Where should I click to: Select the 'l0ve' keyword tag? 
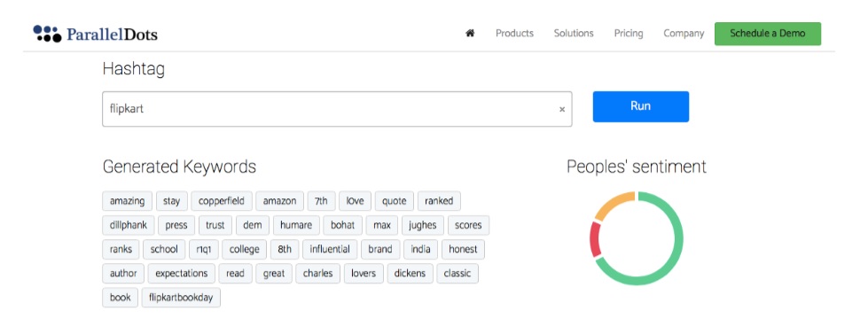tap(355, 201)
